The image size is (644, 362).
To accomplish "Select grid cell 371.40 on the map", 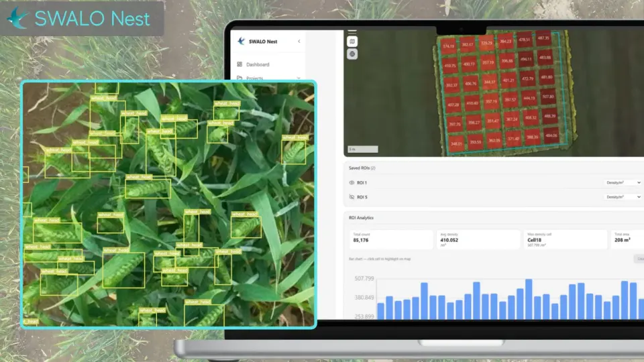I will 513,139.
